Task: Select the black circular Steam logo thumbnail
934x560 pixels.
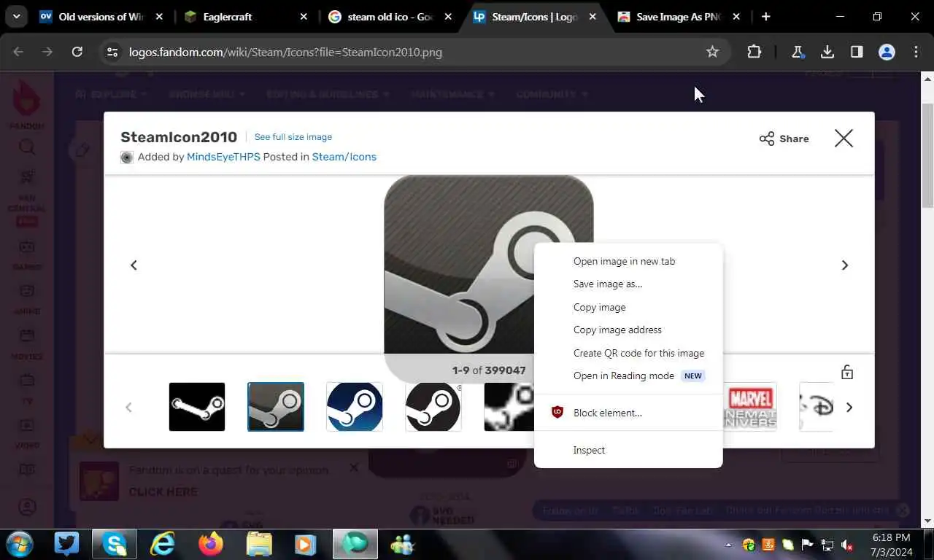Action: coord(433,407)
